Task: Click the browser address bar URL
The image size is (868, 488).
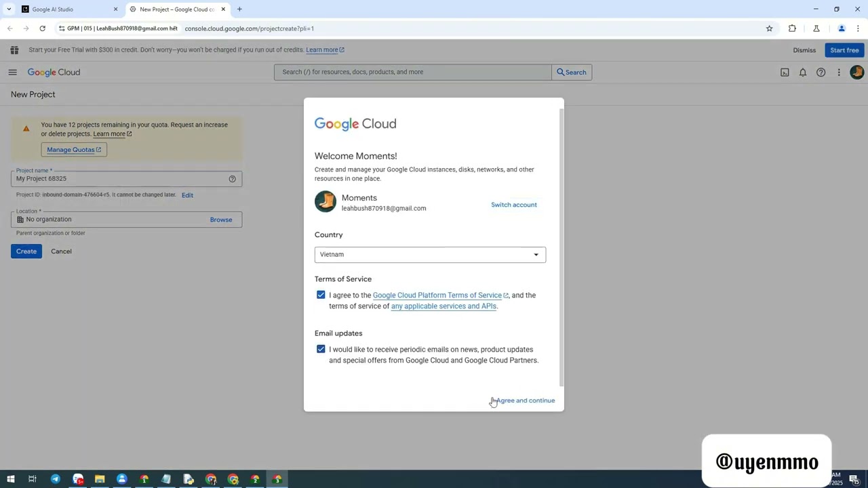Action: [x=250, y=28]
